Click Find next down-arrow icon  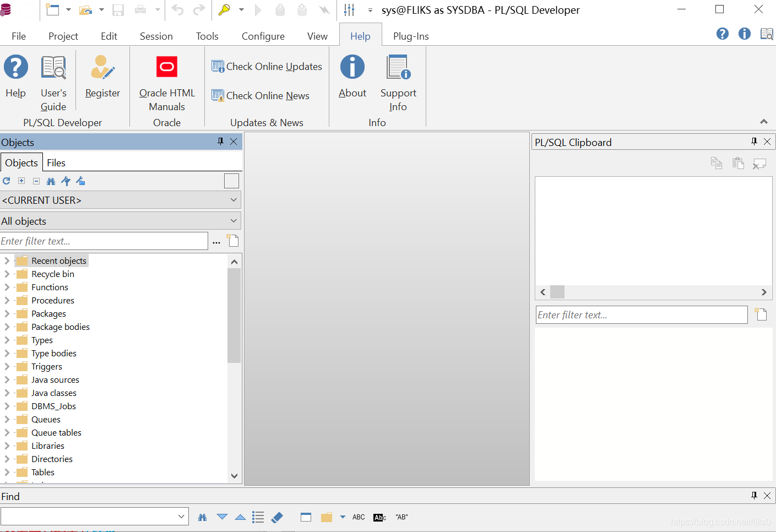223,517
